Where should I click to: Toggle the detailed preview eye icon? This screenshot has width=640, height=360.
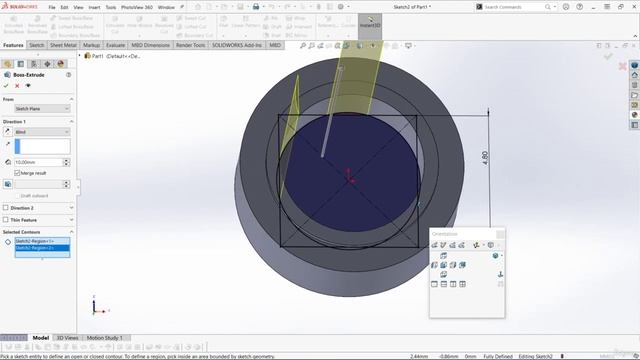tap(28, 86)
